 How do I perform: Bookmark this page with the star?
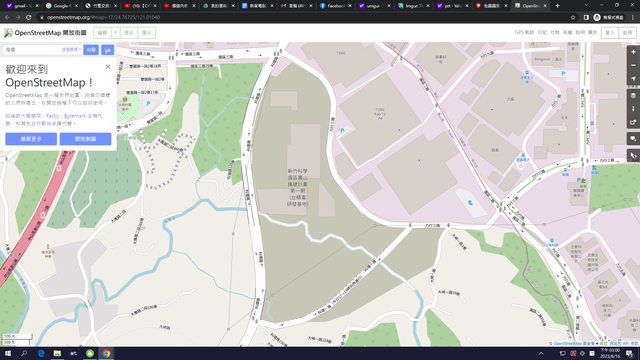pyautogui.click(x=573, y=17)
